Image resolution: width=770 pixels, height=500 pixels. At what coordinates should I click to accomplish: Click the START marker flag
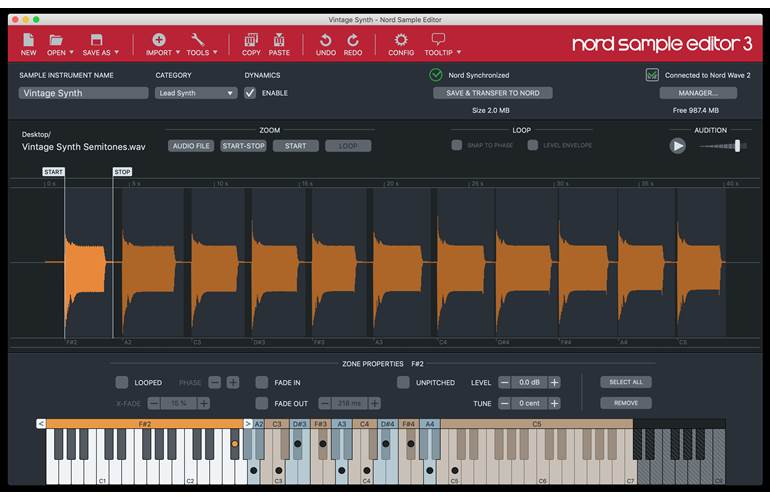point(54,171)
